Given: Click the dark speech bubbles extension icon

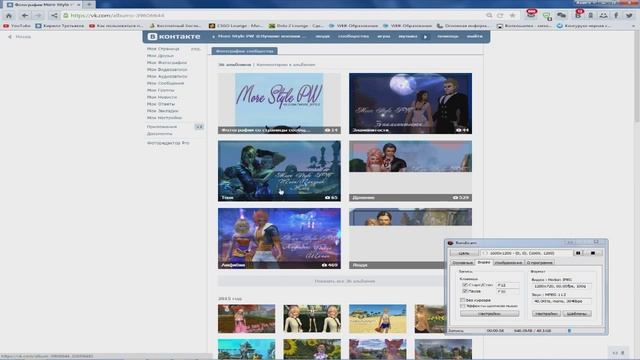Looking at the screenshot, I should coord(562,16).
